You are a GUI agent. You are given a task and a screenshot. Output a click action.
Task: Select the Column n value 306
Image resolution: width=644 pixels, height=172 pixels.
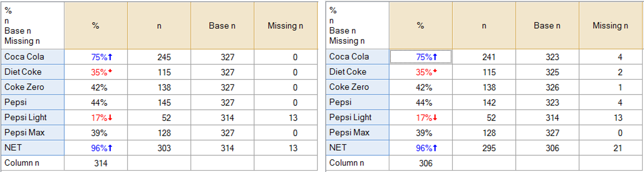(426, 163)
